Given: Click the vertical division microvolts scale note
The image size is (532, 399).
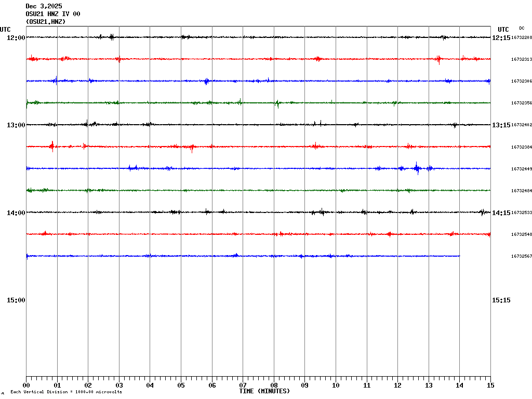Looking at the screenshot, I should coord(66,392).
